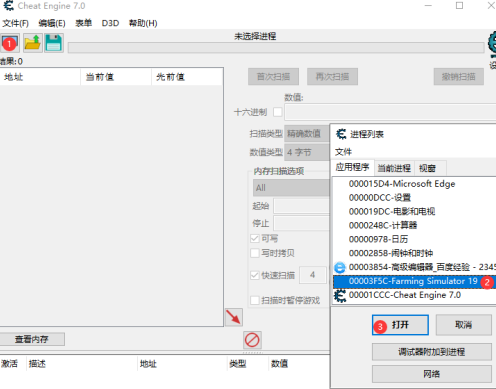Toggle the 十六进制 hexadecimal checkbox
Screen dimensions: 496x389
pos(277,112)
